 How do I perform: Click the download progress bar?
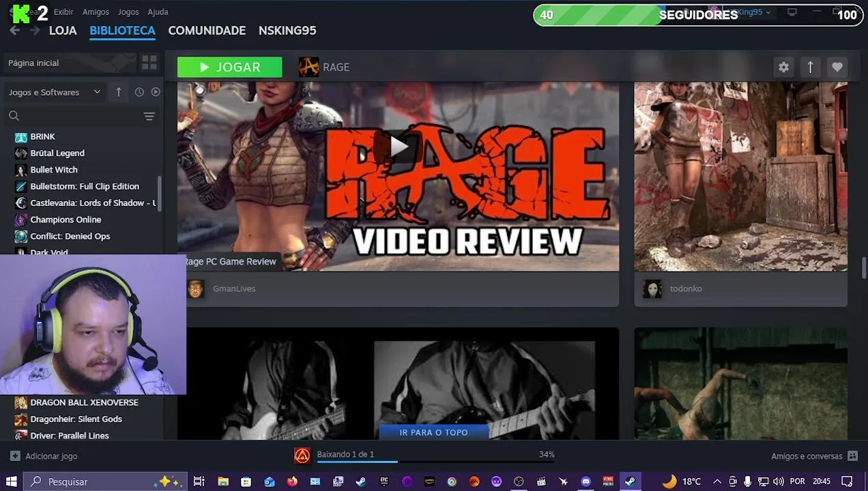click(x=435, y=462)
